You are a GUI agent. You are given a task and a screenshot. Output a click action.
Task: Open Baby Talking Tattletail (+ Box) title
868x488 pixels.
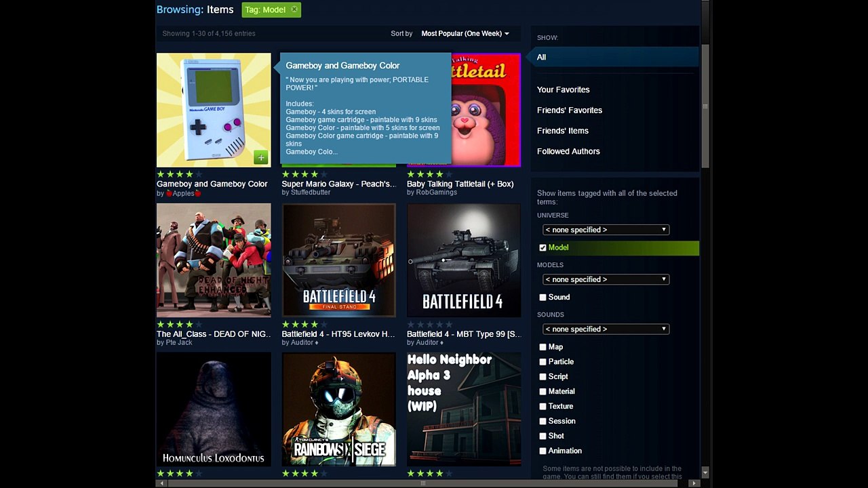tap(460, 184)
